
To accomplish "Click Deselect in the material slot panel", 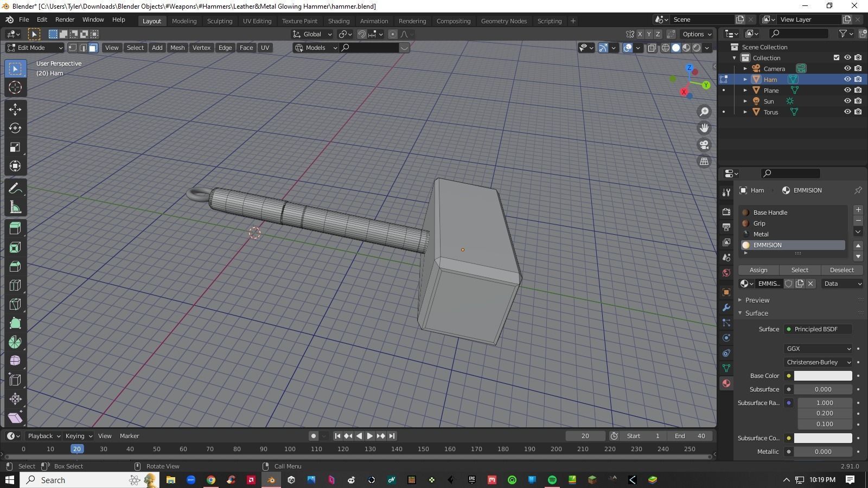I will click(841, 269).
